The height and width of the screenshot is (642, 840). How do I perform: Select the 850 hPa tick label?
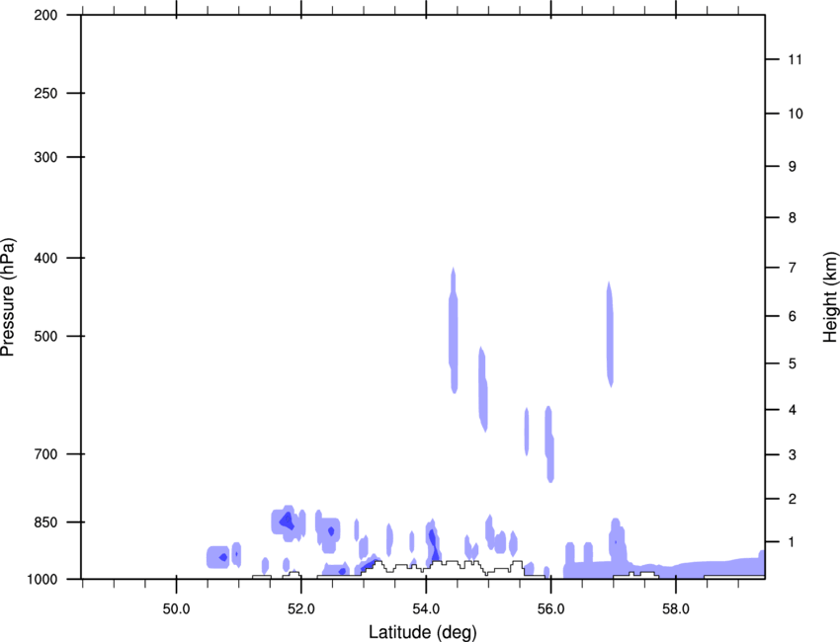46,522
